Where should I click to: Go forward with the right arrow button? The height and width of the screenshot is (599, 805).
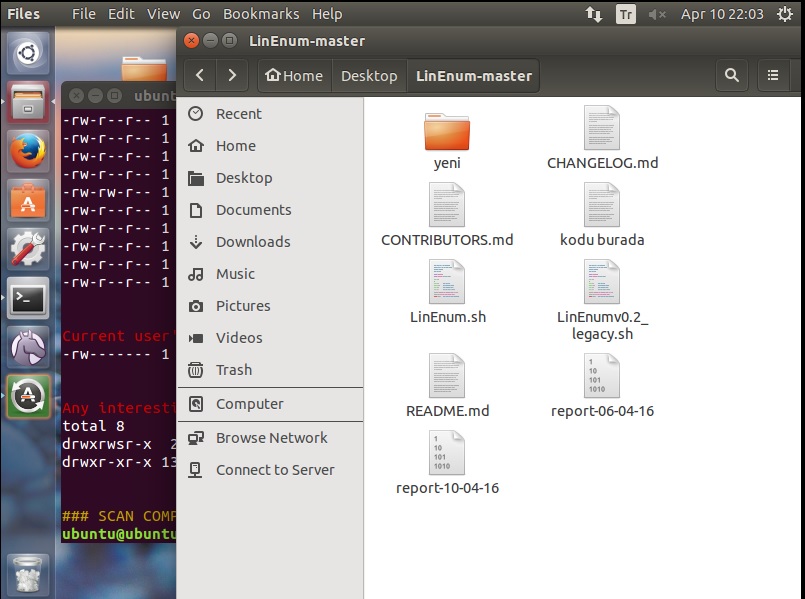pyautogui.click(x=232, y=75)
